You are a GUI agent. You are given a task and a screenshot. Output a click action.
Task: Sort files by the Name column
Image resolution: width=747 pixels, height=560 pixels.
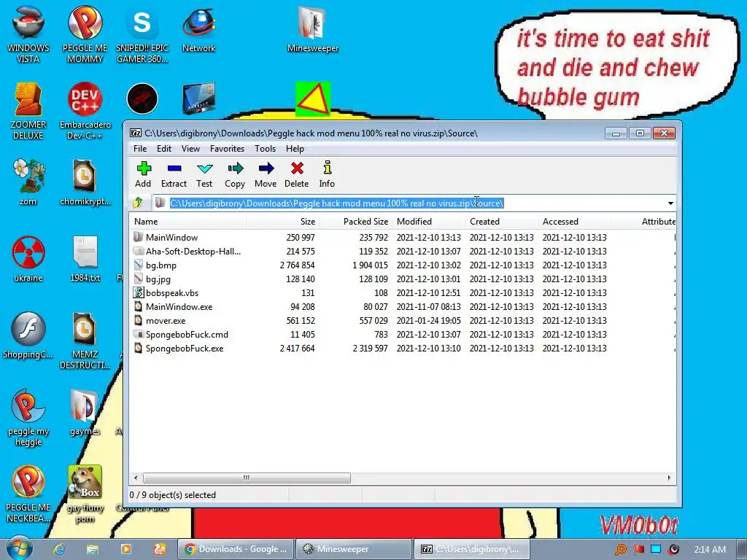188,222
